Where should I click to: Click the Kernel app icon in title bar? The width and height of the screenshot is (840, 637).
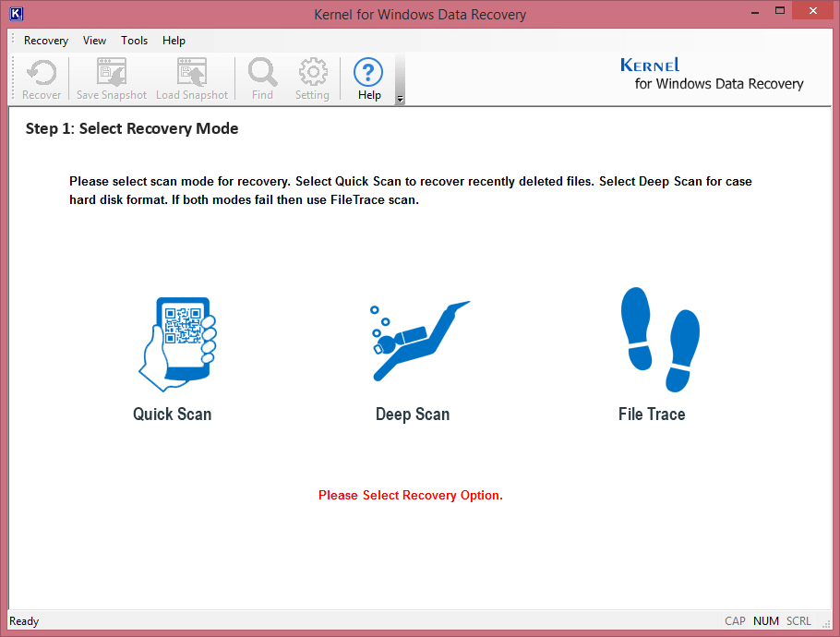tap(16, 14)
